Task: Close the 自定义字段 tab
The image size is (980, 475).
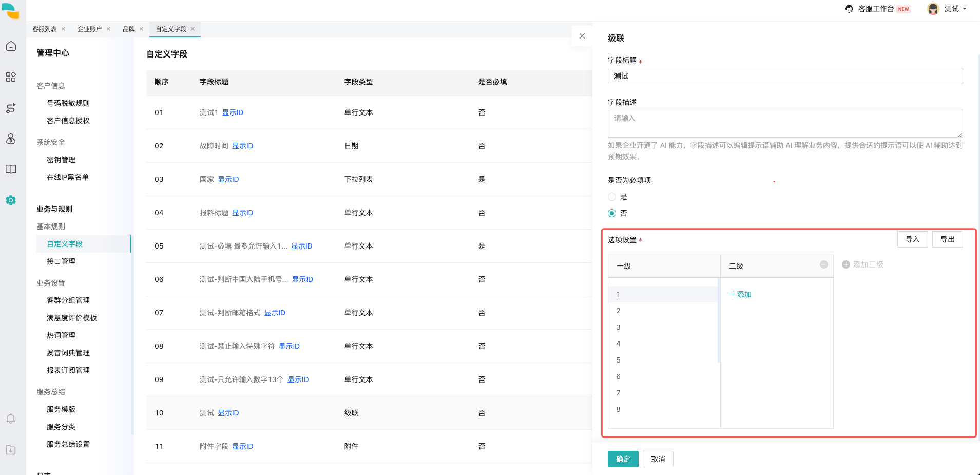Action: point(193,29)
